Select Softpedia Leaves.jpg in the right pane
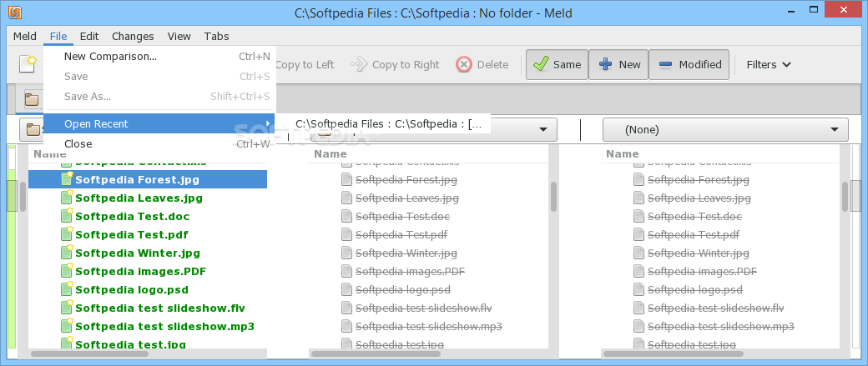 click(x=699, y=198)
